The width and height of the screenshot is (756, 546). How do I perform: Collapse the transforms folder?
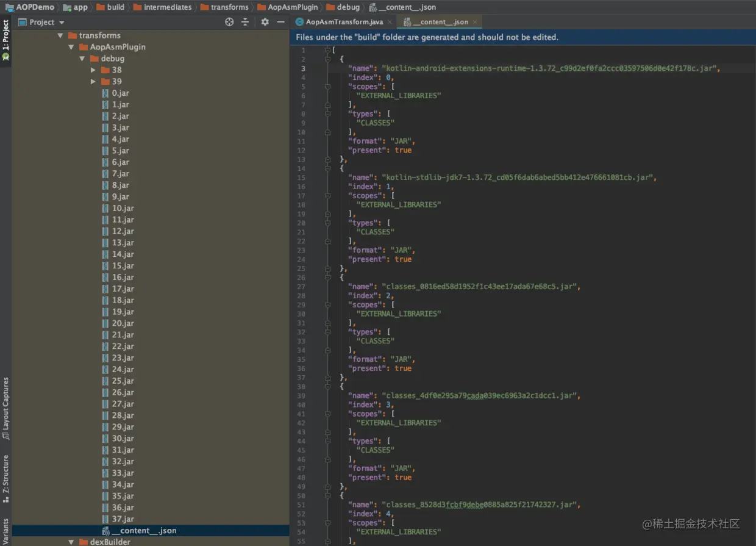[x=60, y=35]
